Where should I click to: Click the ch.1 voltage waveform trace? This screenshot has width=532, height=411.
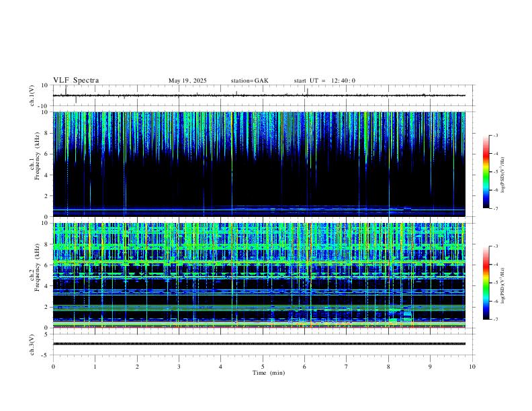[x=259, y=95]
